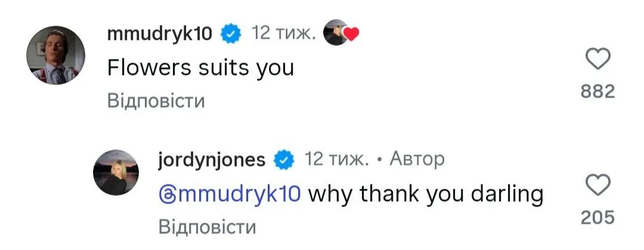Click the "12 тиж." timestamp on jordynjones's reply
Screen dimensions: 644x250
pyautogui.click(x=336, y=159)
